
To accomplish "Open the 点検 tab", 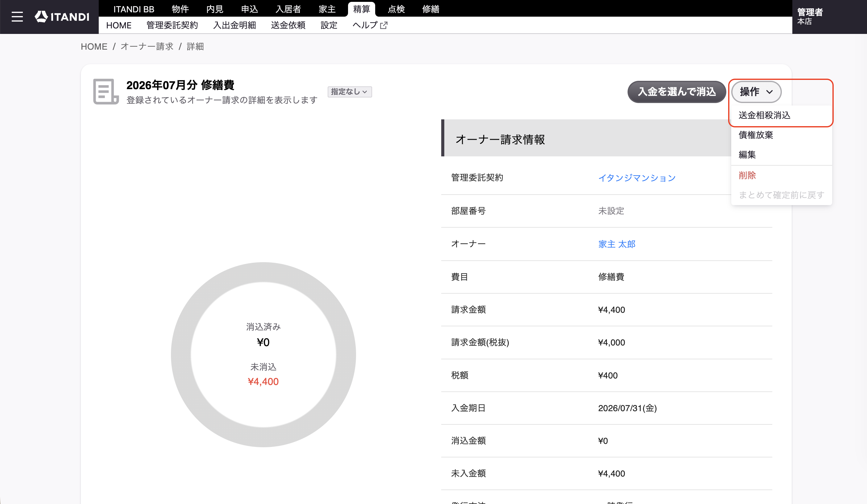I will pyautogui.click(x=396, y=9).
